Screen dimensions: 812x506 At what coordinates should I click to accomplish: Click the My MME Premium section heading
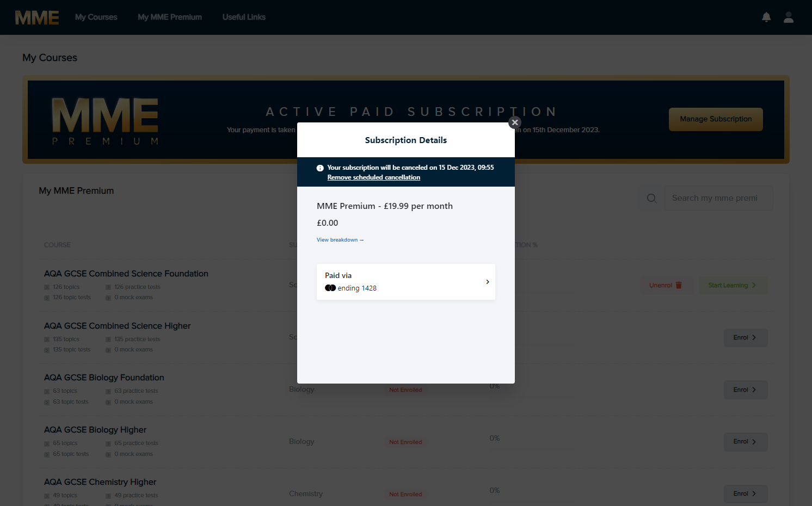pyautogui.click(x=76, y=191)
